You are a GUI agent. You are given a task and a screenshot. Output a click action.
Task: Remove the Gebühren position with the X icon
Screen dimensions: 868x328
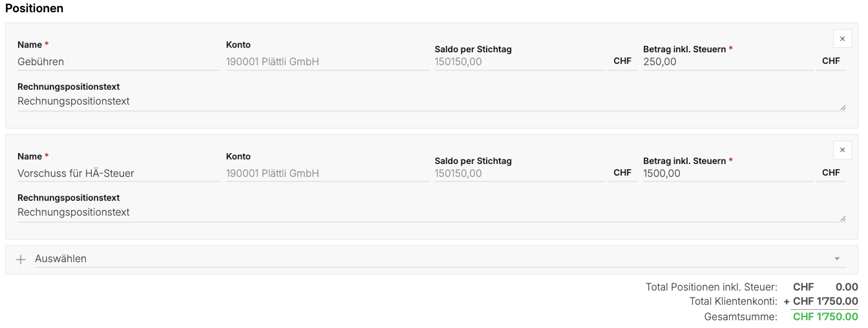[842, 39]
